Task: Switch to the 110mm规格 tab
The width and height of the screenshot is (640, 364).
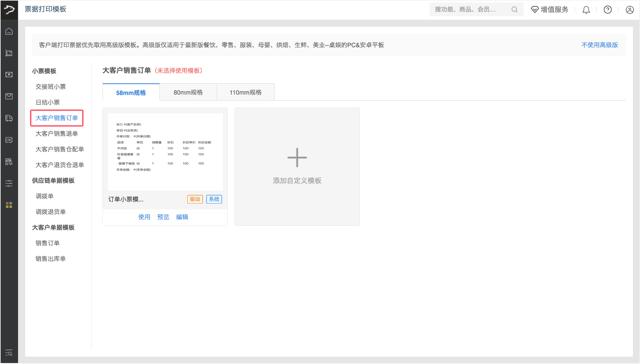Action: 246,92
